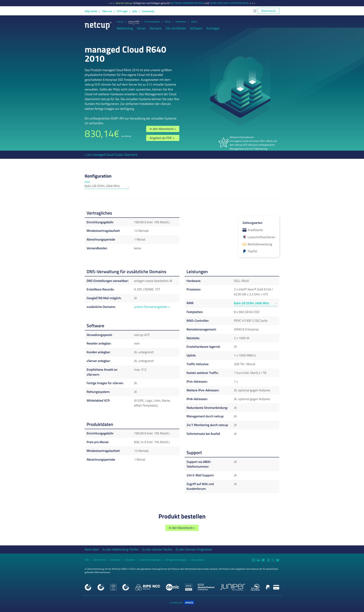This screenshot has height=612, width=364.
Task: Open the Help Center link
Action: (91, 11)
